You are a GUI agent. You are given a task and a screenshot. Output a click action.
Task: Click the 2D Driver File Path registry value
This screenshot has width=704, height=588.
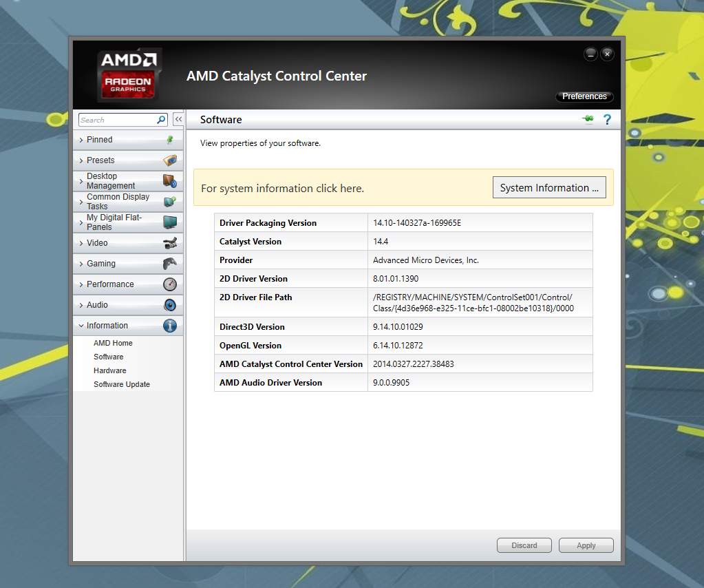tap(473, 303)
